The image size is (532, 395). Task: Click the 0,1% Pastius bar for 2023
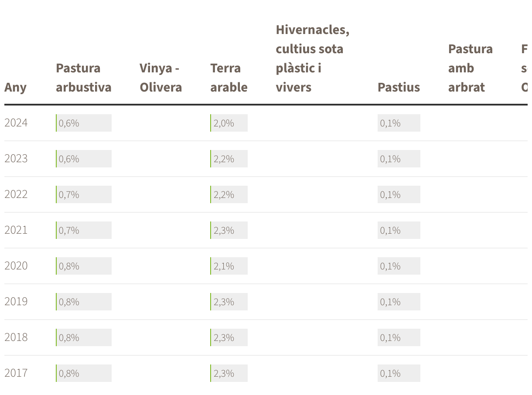399,159
